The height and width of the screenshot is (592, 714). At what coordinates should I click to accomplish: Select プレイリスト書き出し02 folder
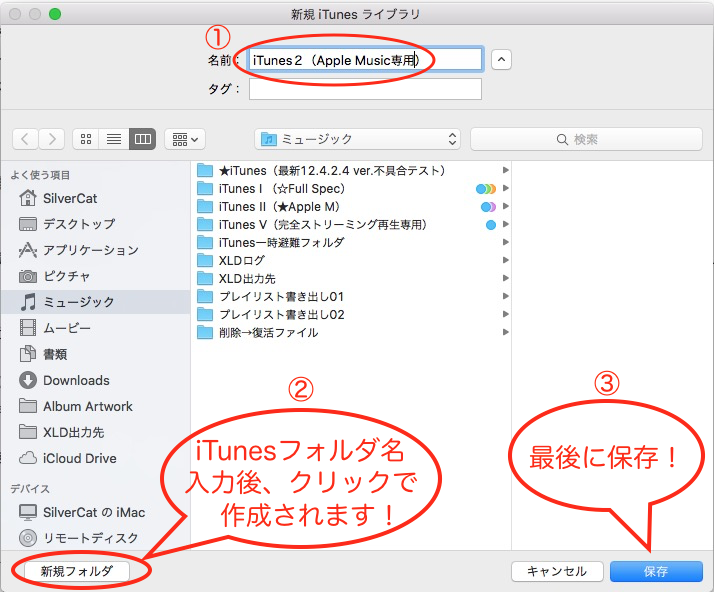[353, 315]
